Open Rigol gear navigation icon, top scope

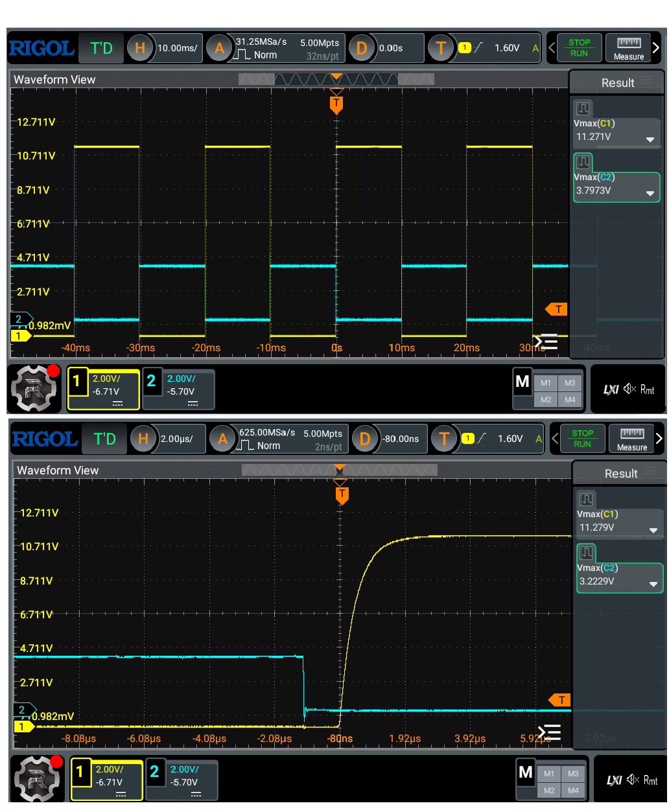34,388
